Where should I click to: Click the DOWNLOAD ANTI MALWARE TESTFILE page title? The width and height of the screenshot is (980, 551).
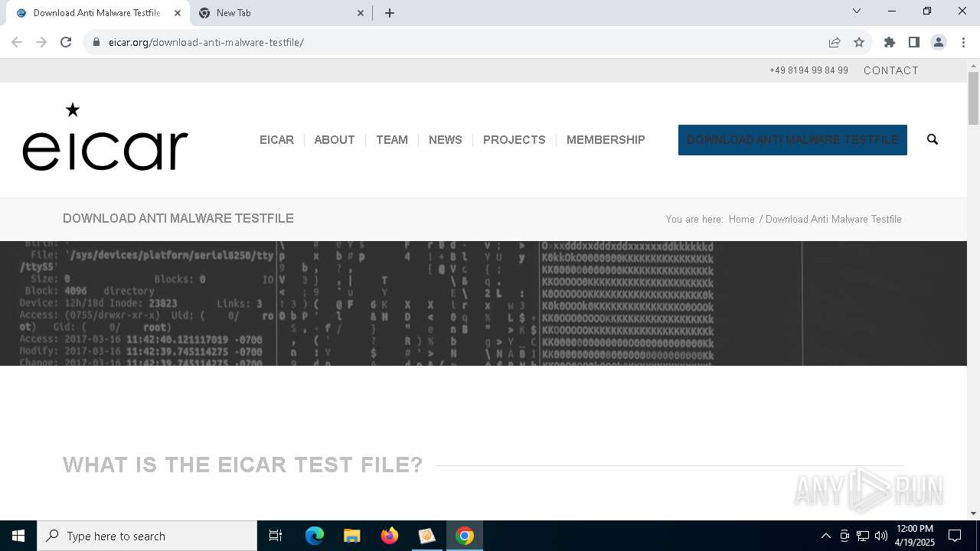pyautogui.click(x=178, y=219)
